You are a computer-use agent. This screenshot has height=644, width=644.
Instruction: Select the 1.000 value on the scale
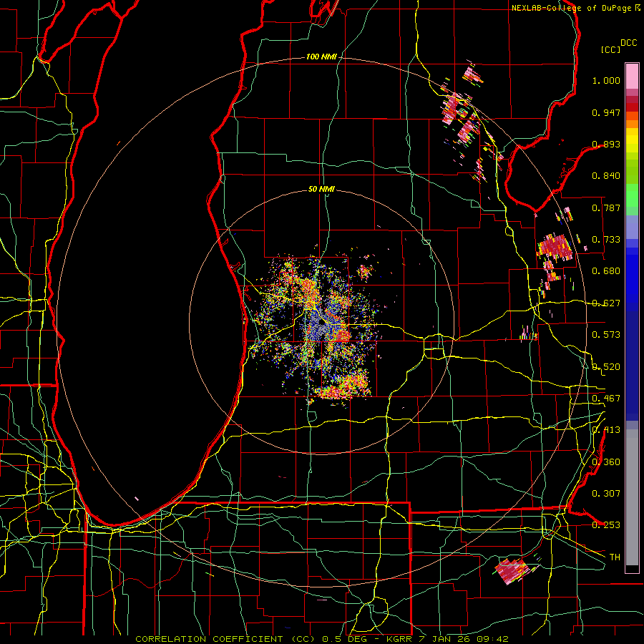(x=606, y=80)
